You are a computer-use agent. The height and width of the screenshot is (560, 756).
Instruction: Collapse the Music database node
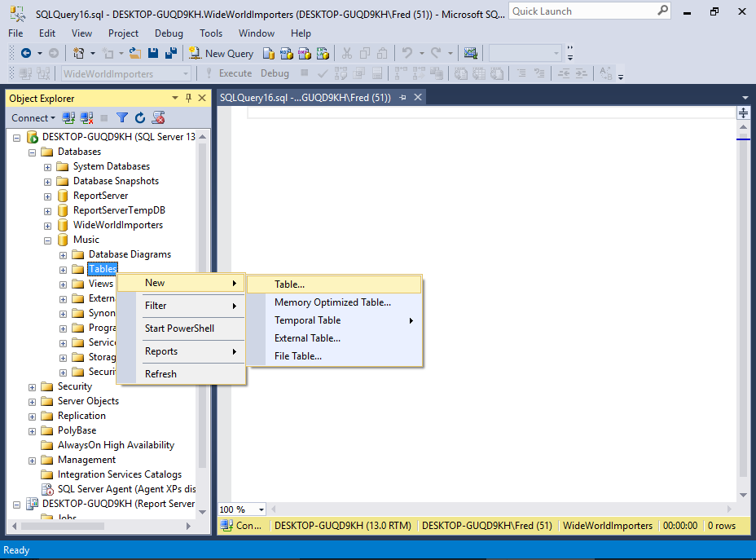tap(48, 240)
